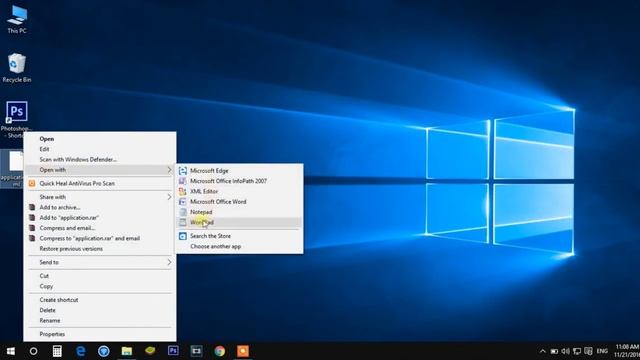Open the volume speaker icon in tray
640x360 pixels.
coord(565,351)
